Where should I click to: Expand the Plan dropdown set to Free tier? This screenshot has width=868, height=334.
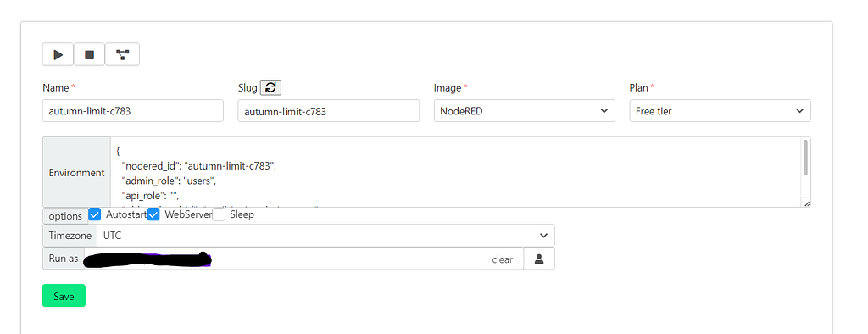pyautogui.click(x=721, y=111)
